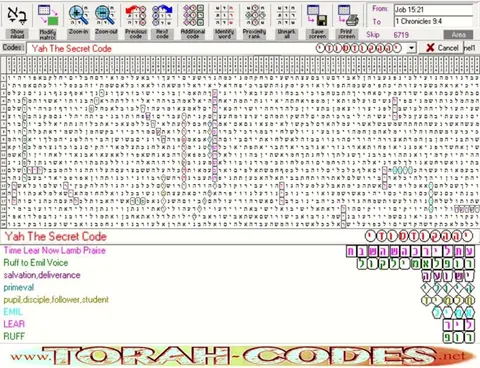Select legend row 'Ruff to Emil Voice'

tap(36, 263)
